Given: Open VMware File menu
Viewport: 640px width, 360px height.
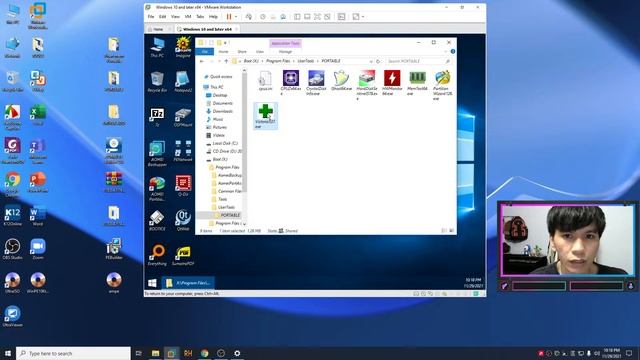Looking at the screenshot, I should [x=151, y=17].
